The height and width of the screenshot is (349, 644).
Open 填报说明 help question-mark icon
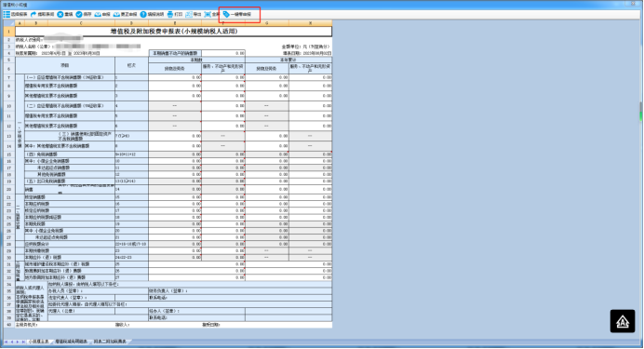[143, 14]
